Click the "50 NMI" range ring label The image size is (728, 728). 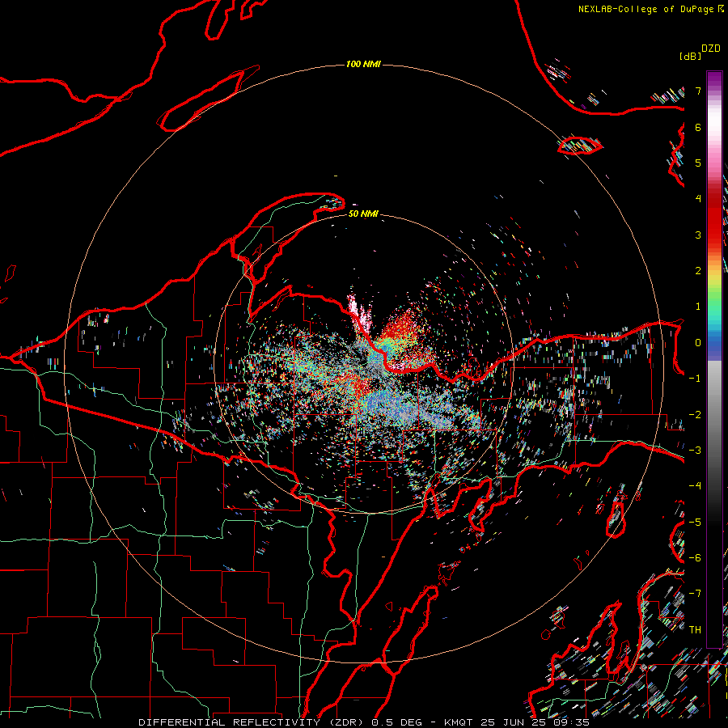[x=363, y=214]
